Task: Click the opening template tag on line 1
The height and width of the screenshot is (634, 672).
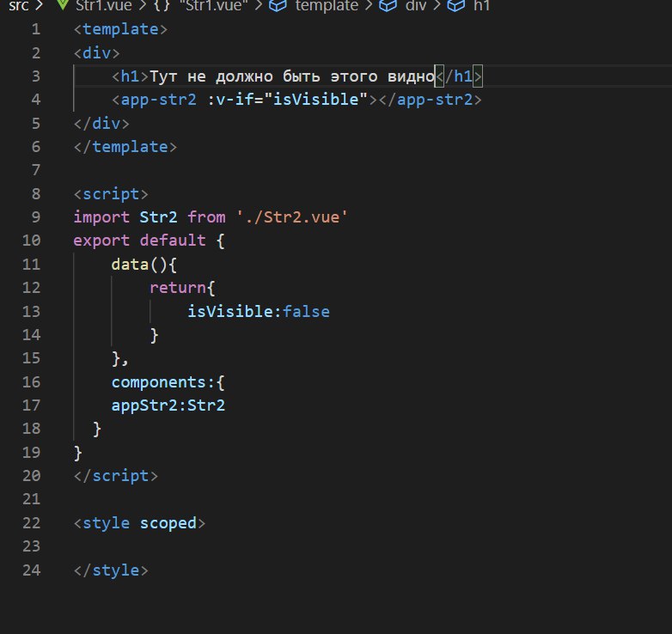Action: [x=120, y=29]
